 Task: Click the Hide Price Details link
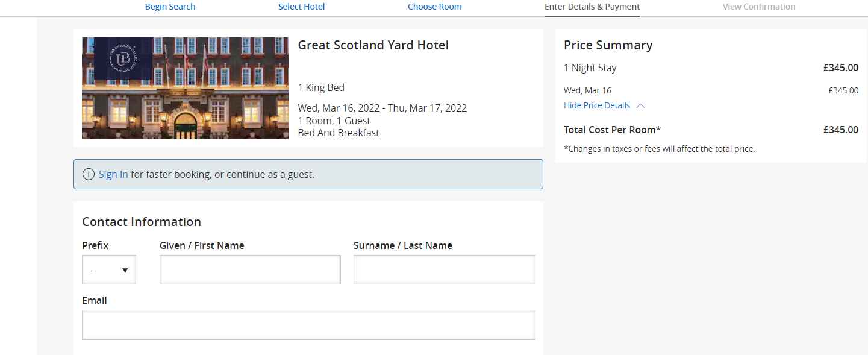[x=596, y=106]
